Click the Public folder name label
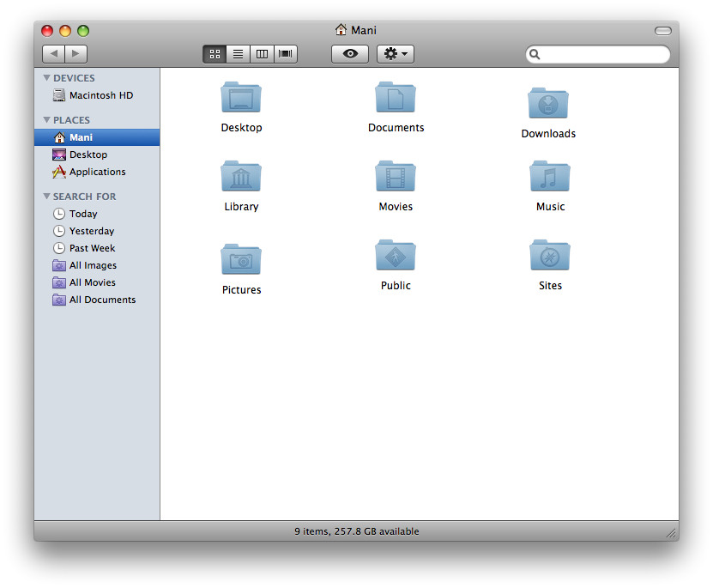Screen dimensions: 713x588 point(396,286)
